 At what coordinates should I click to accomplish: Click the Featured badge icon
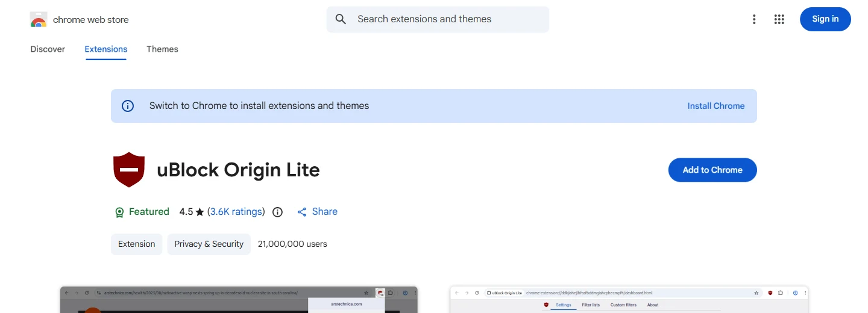(119, 212)
